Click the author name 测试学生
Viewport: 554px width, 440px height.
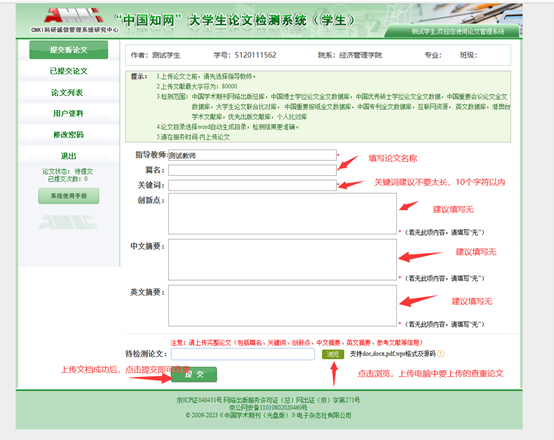pos(166,55)
